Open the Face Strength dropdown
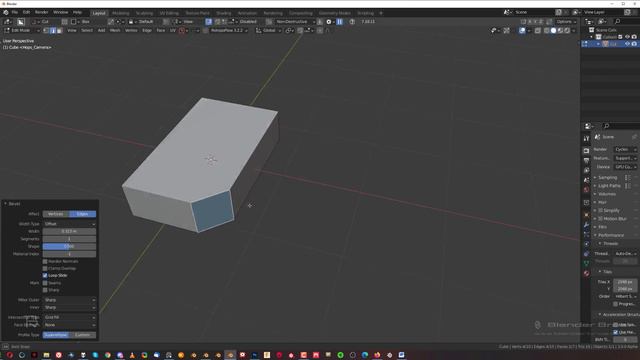The image size is (640, 360). (x=69, y=325)
